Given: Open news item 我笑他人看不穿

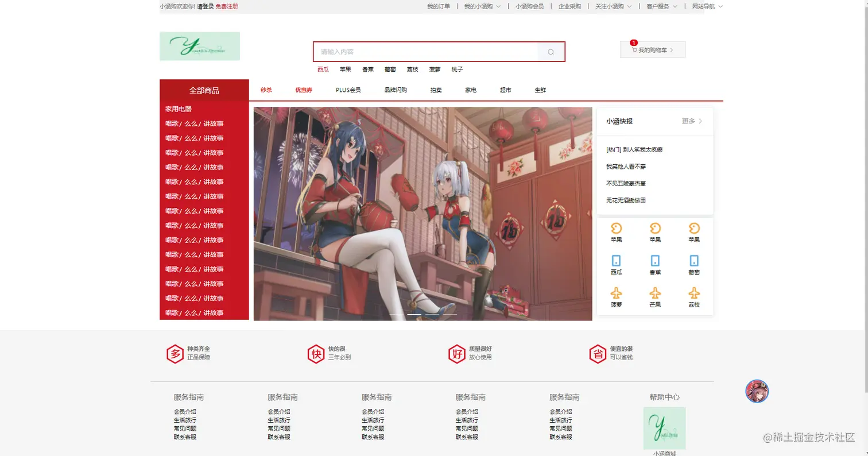Looking at the screenshot, I should [x=626, y=167].
